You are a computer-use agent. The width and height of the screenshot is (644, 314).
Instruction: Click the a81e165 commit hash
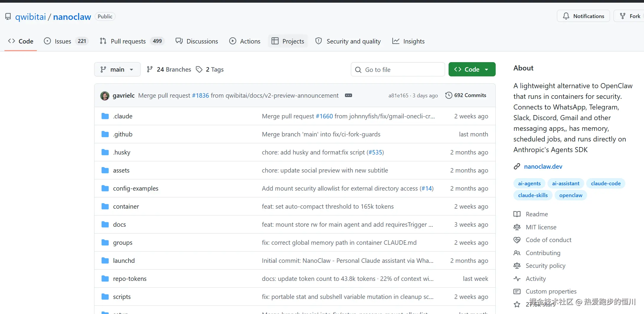pos(398,95)
